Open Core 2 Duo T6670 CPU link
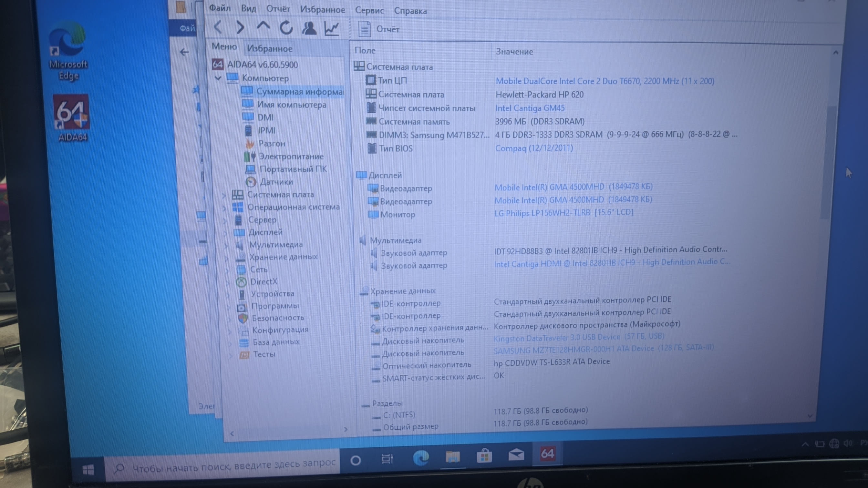Image resolution: width=868 pixels, height=488 pixels. 605,81
